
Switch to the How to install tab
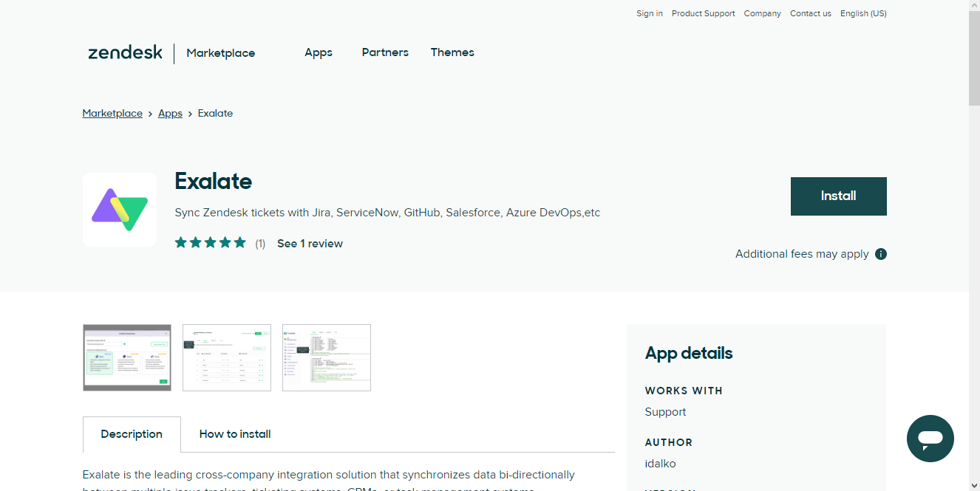[235, 434]
